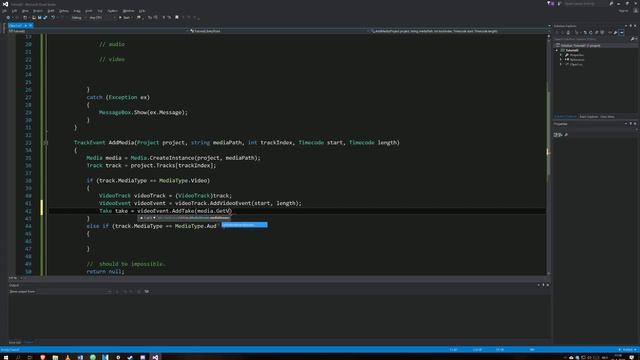The height and width of the screenshot is (360, 640).
Task: Open the Edit menu
Action: [x=14, y=11]
